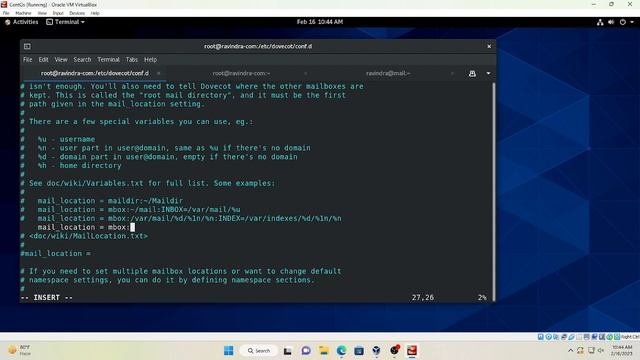Click the GNOME Activities button
The height and width of the screenshot is (360, 640).
coord(22,22)
